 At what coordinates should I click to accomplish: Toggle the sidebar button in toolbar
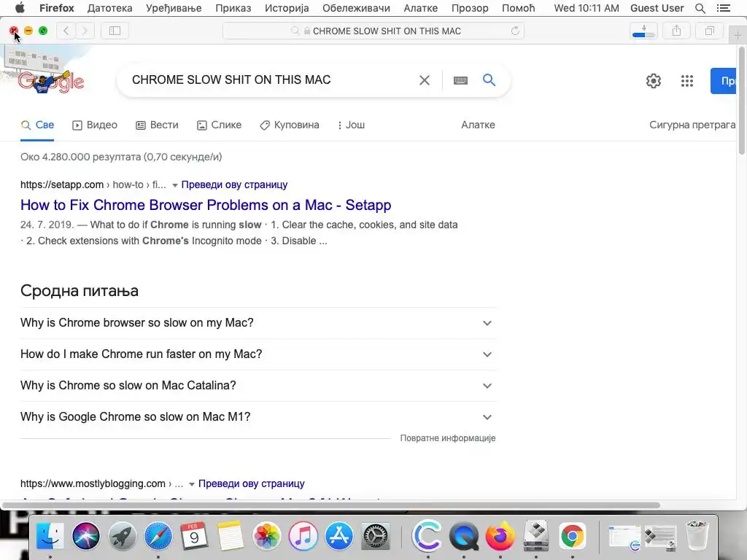click(115, 31)
